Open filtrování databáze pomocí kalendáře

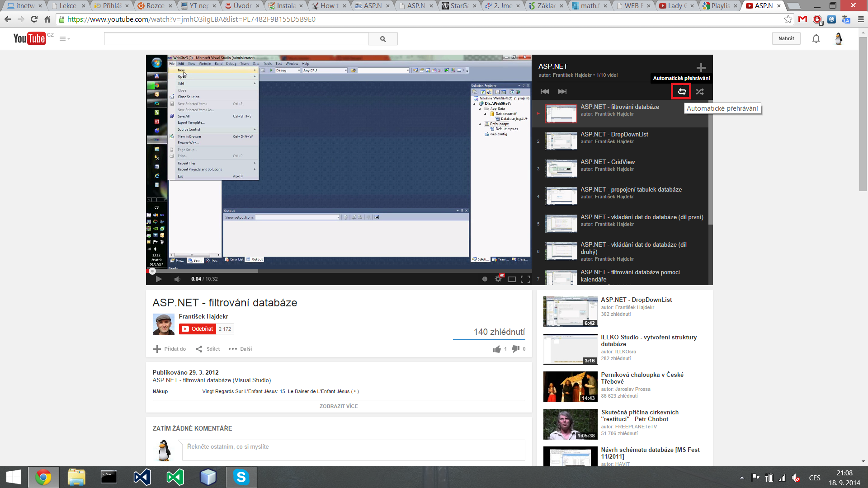pos(620,277)
